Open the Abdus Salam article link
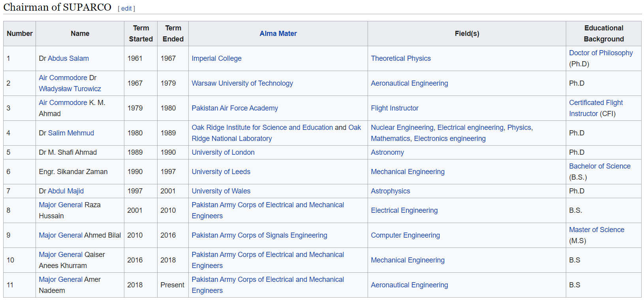Screen dimensions: 644x300 tap(68, 58)
